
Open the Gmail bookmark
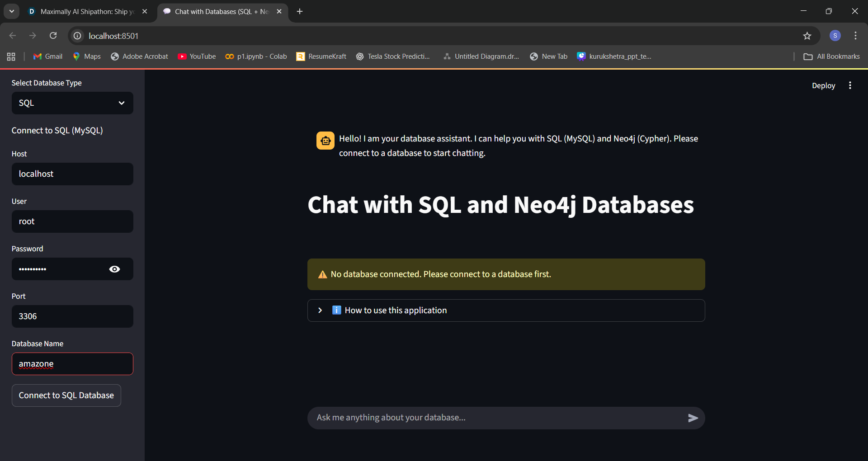pos(48,56)
